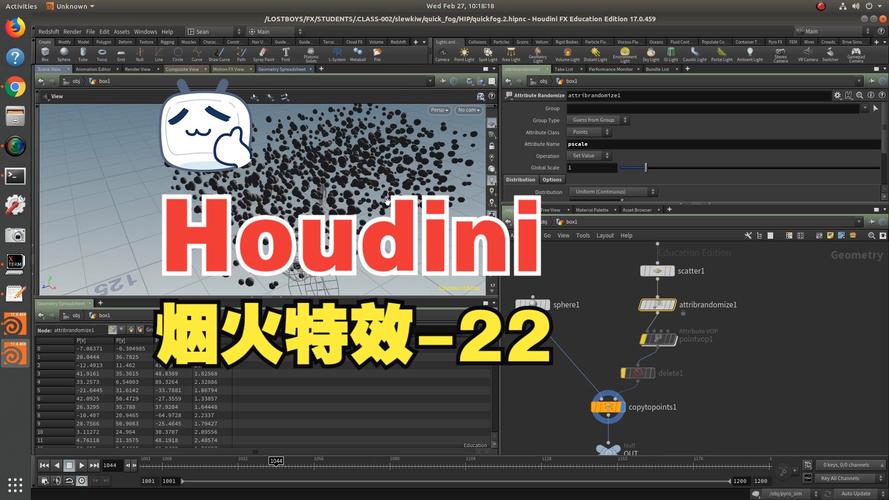Adjust the Global Scale slider
Image resolution: width=889 pixels, height=500 pixels.
click(x=748, y=168)
